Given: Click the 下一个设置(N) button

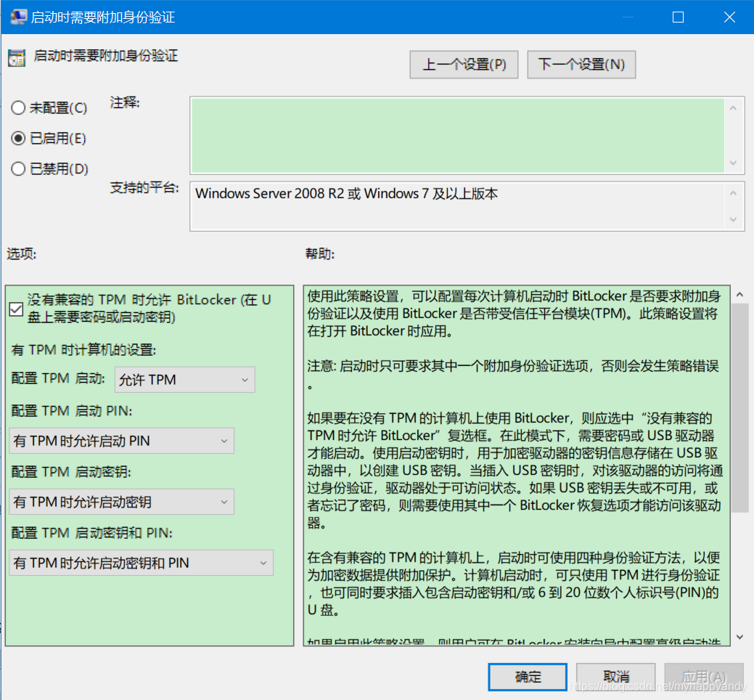Looking at the screenshot, I should coord(581,65).
